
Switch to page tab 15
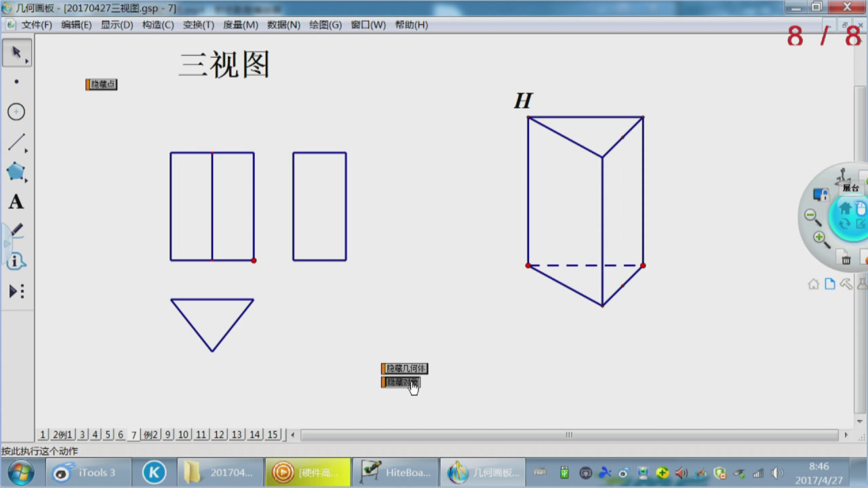273,434
